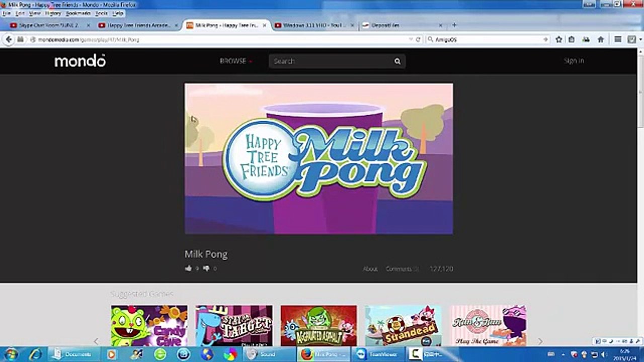Click the Sign in link

point(574,61)
